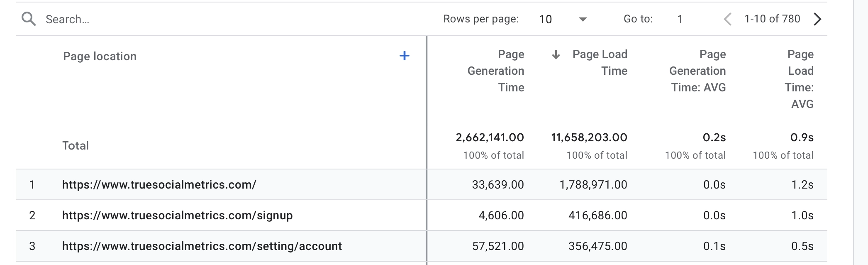Click the search magnifier icon
This screenshot has width=868, height=265.
tap(29, 19)
